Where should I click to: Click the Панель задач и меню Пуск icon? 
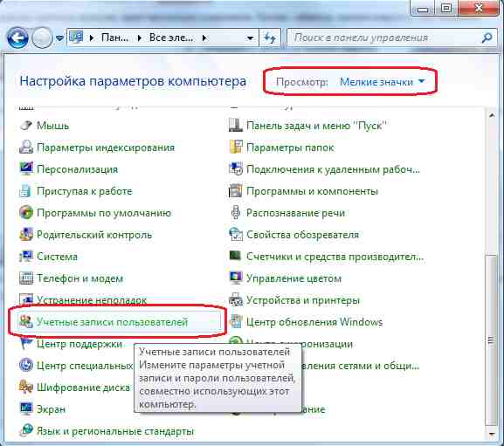[x=235, y=125]
